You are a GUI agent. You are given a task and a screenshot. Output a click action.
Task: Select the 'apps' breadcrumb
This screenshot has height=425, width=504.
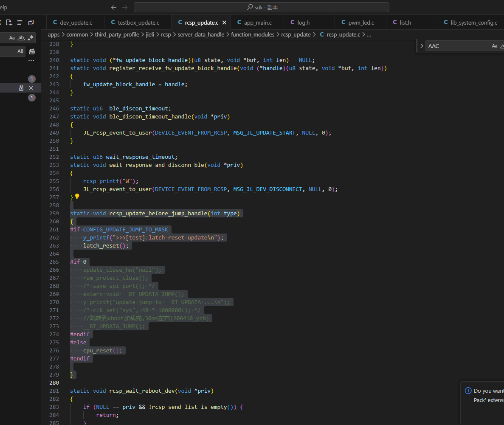53,35
